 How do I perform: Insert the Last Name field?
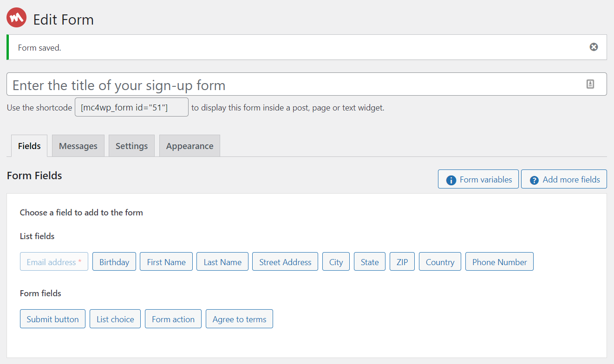[222, 262]
